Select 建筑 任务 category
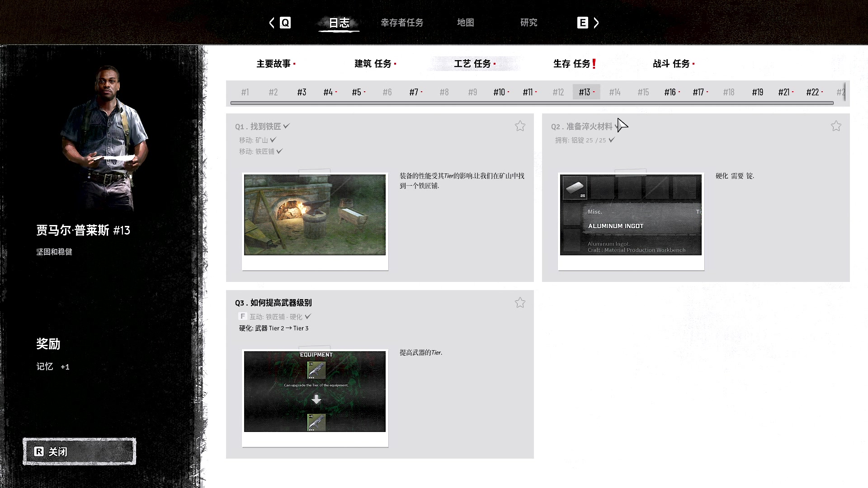 pyautogui.click(x=375, y=64)
